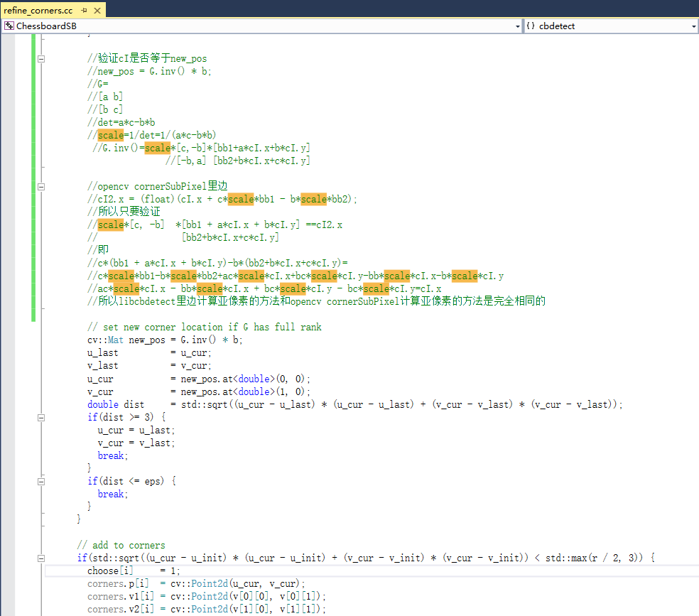Click the cbdetect namespace braces icon
The width and height of the screenshot is (699, 616).
click(x=531, y=26)
